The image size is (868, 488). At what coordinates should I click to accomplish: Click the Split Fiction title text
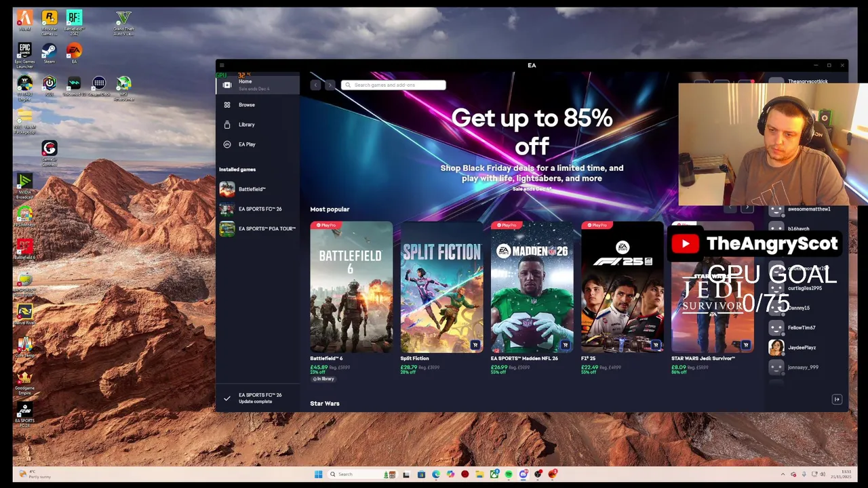click(x=414, y=358)
